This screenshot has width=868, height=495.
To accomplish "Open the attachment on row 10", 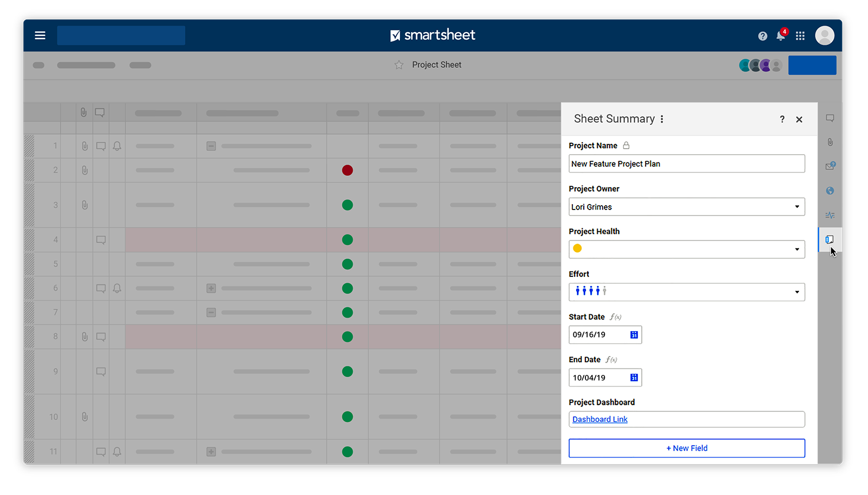I will tap(85, 417).
